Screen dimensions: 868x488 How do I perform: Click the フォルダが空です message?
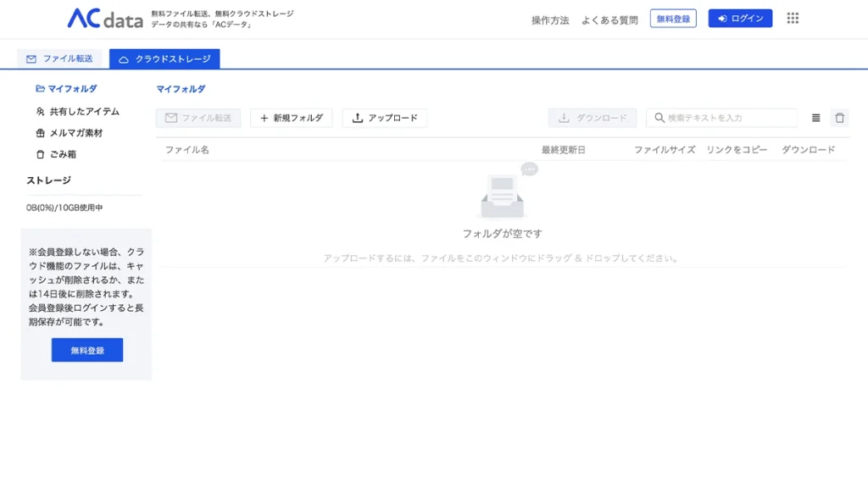[x=502, y=234]
